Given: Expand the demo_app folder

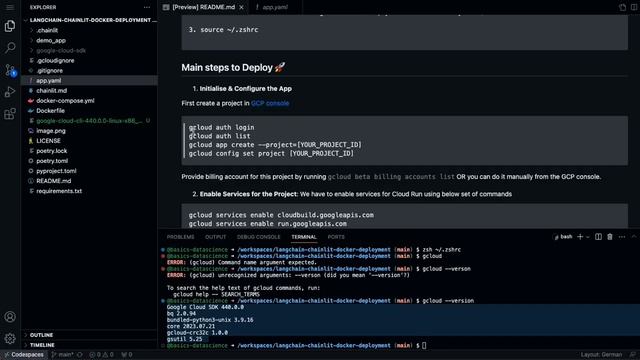Looking at the screenshot, I should point(90,40).
